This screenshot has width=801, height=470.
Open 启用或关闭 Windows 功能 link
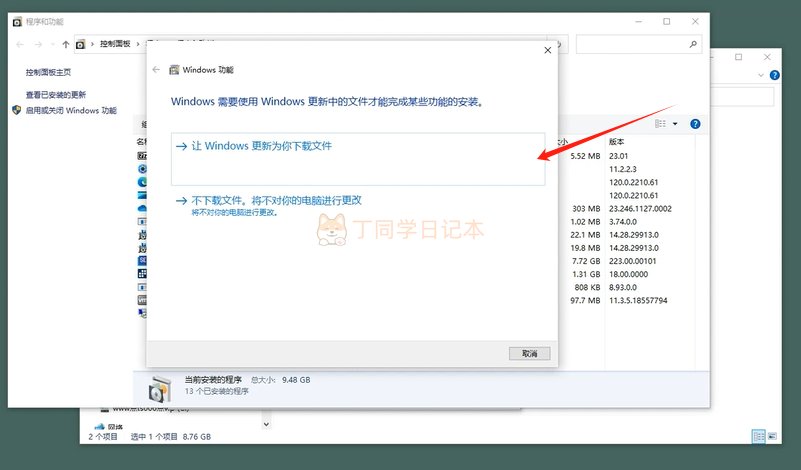click(71, 110)
